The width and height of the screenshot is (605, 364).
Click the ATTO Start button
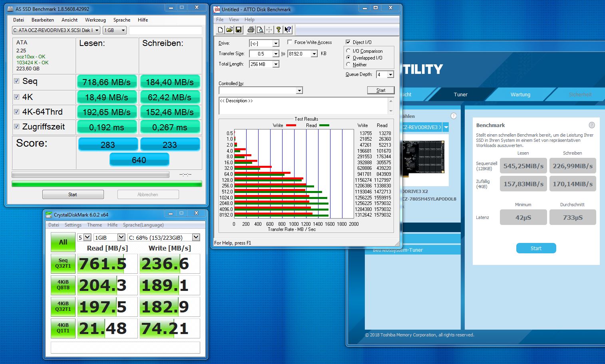[x=381, y=90]
